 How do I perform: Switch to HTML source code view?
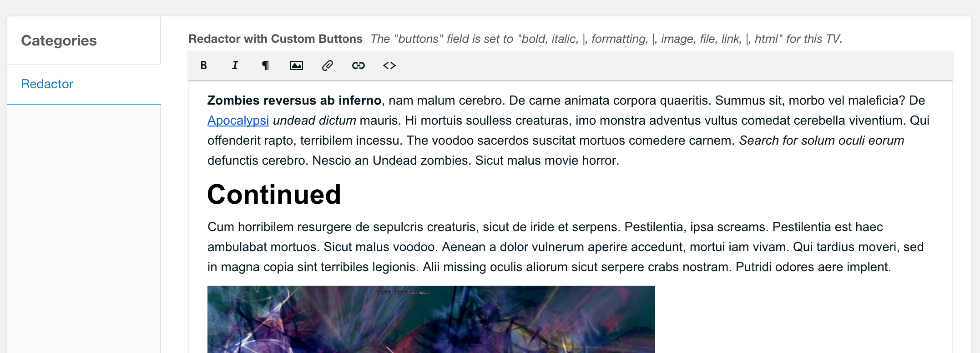click(389, 66)
